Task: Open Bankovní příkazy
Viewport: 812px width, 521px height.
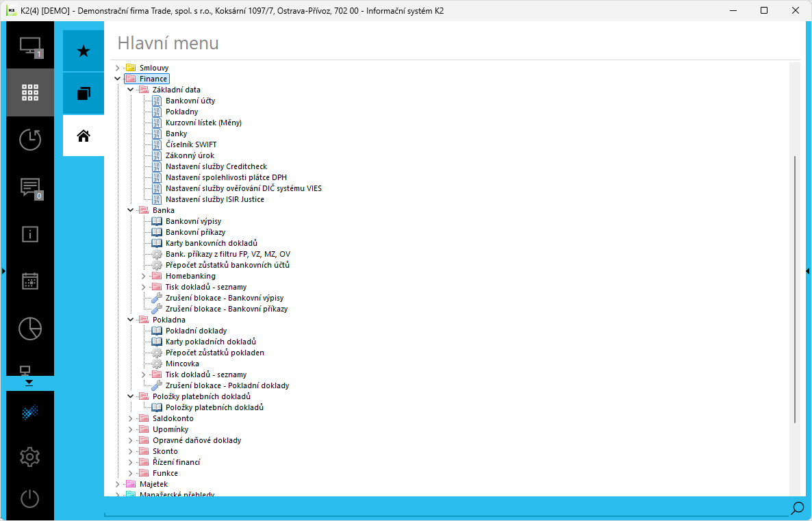Action: (195, 232)
